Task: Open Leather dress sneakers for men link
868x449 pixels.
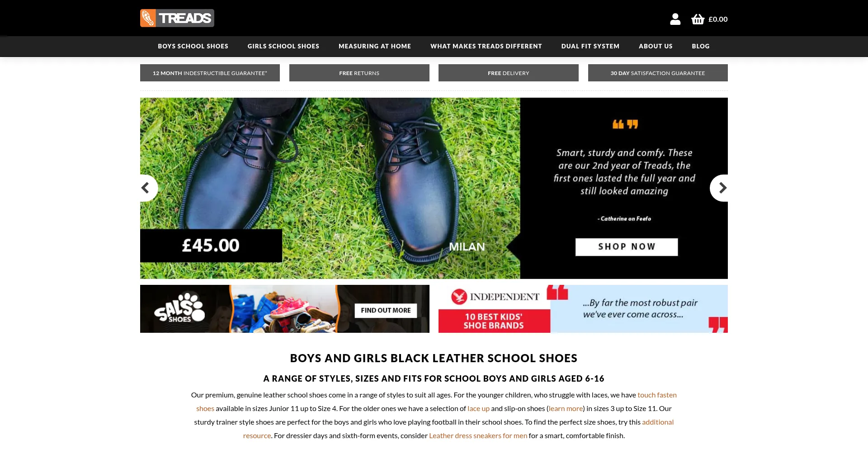Action: [x=478, y=435]
